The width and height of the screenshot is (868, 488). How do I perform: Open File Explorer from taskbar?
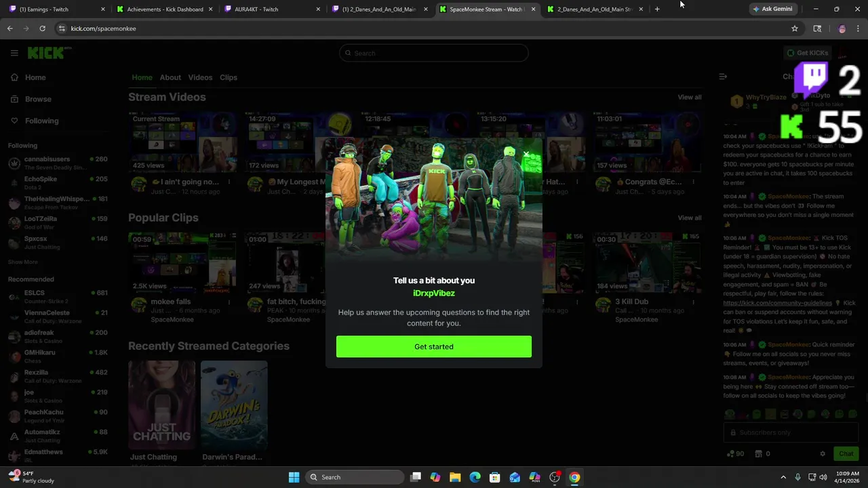click(455, 477)
